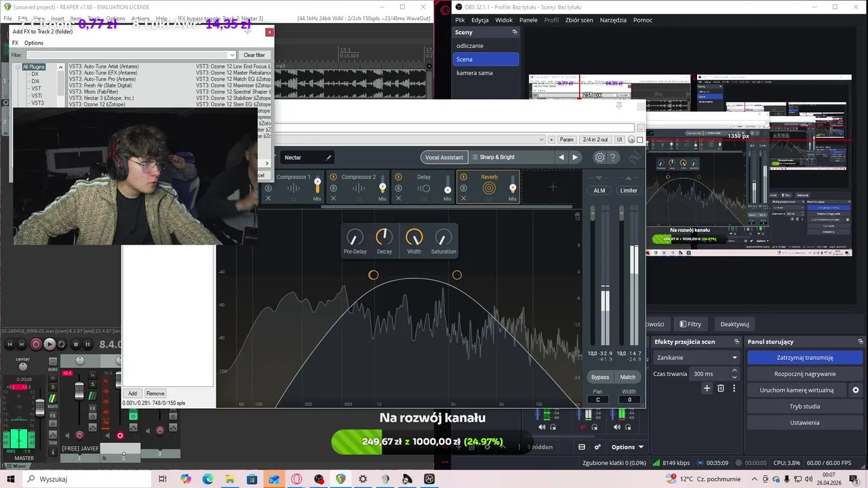
Task: Click Zatrzymaj transmisję in OBS
Action: pos(805,358)
